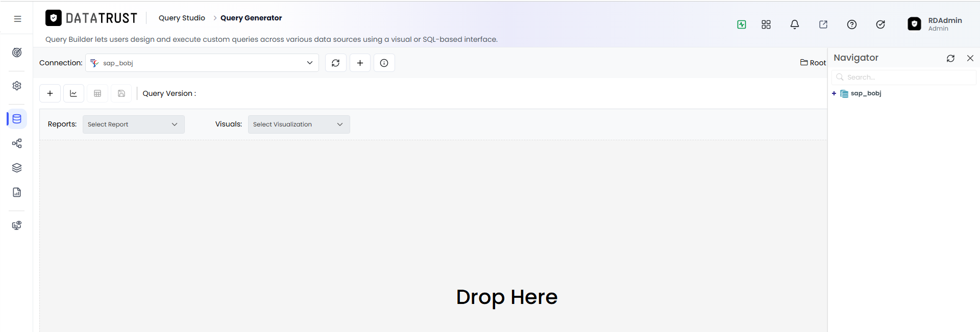Open the sap_bobj Connection dropdown
Viewport: 980px width, 332px height.
tap(202, 63)
